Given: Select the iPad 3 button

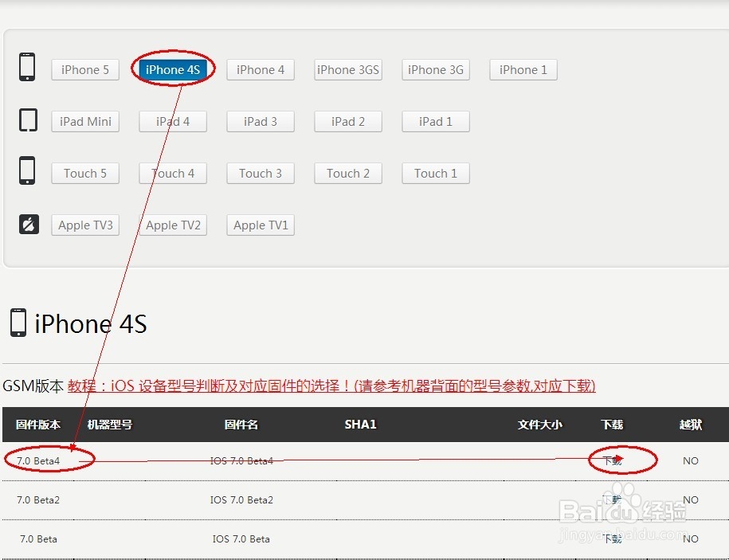Looking at the screenshot, I should (x=261, y=121).
